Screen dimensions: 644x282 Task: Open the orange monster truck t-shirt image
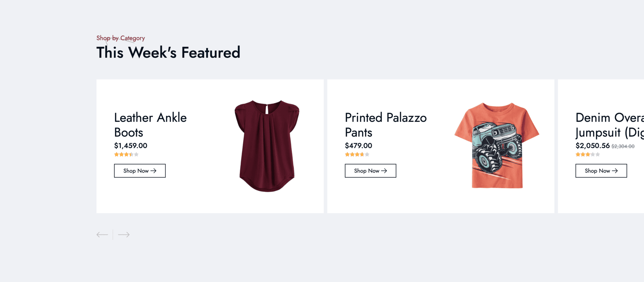tap(496, 145)
